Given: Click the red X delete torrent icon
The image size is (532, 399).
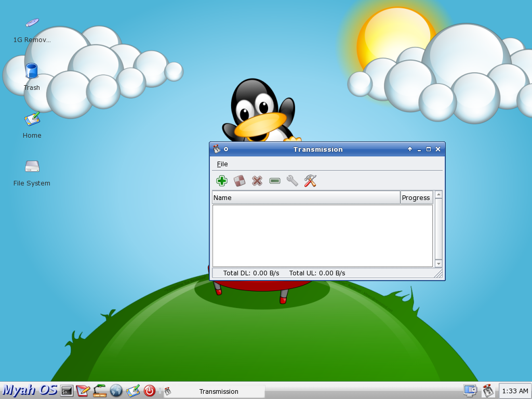Looking at the screenshot, I should click(257, 181).
